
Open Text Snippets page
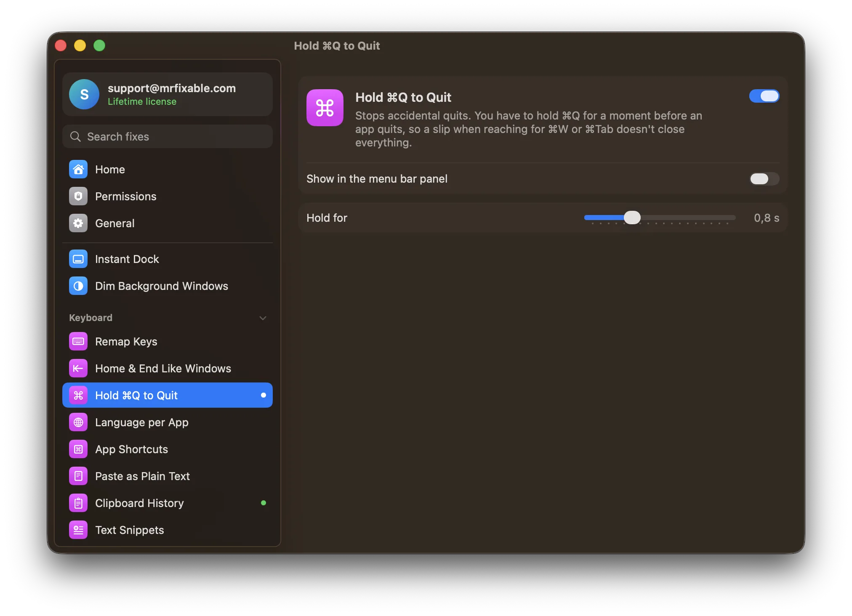tap(168, 530)
